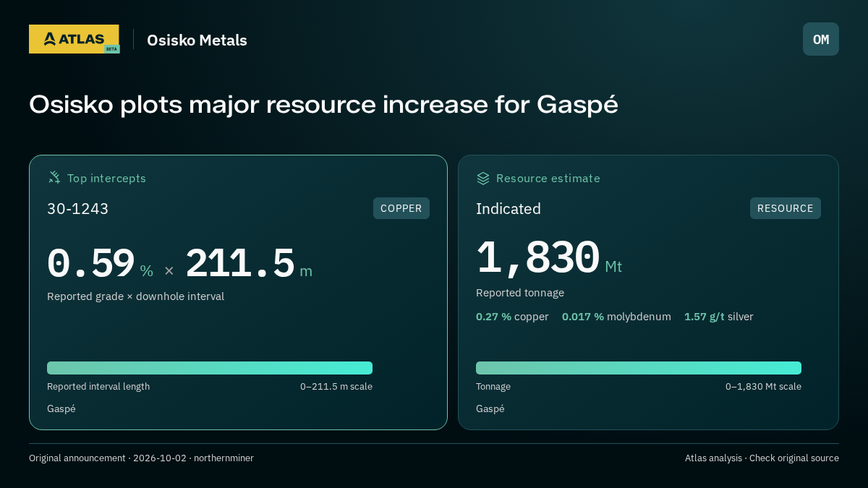Click the 'Reported interval length' label

[98, 387]
